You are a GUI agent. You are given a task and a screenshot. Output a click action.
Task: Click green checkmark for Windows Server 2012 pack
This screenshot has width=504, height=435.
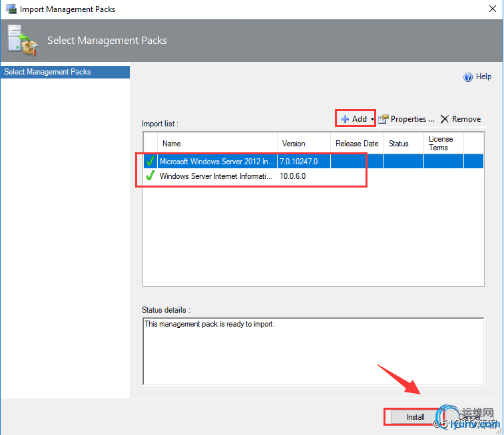pos(150,161)
